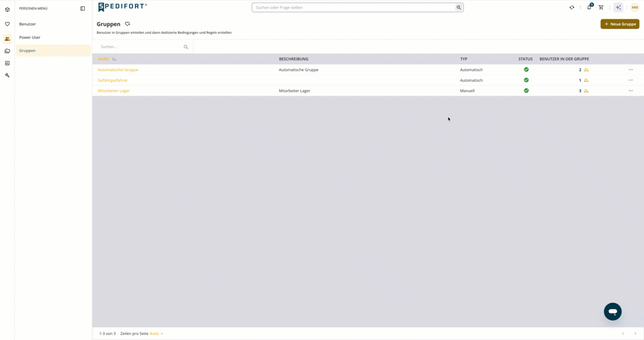Click the sort icon next to NAME
Screen dimensions: 644x340
pyautogui.click(x=114, y=59)
